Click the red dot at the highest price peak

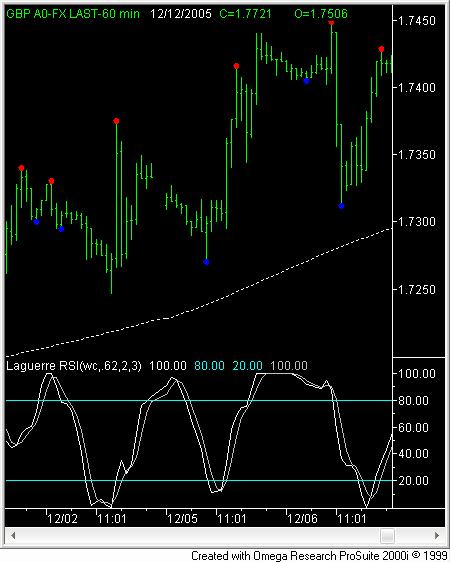(x=331, y=23)
